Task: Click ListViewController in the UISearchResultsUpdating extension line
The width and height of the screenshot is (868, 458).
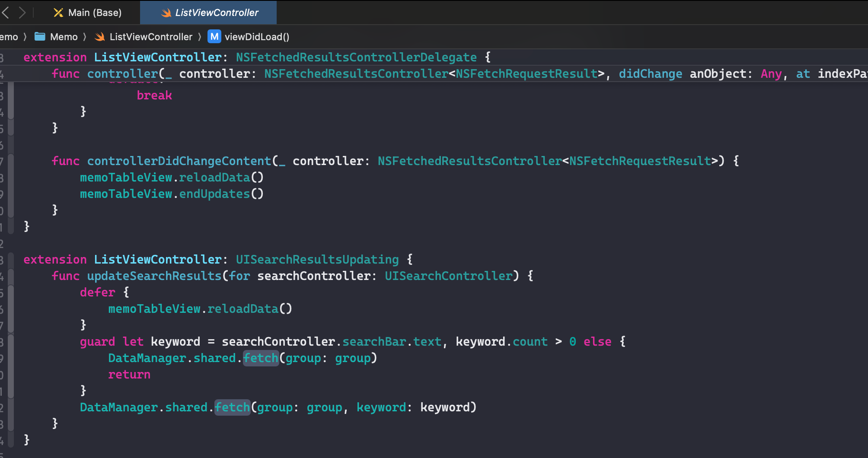Action: pos(158,259)
